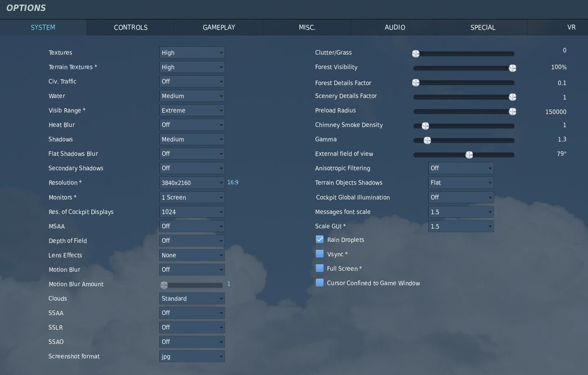Open the Water quality dropdown

pyautogui.click(x=192, y=96)
